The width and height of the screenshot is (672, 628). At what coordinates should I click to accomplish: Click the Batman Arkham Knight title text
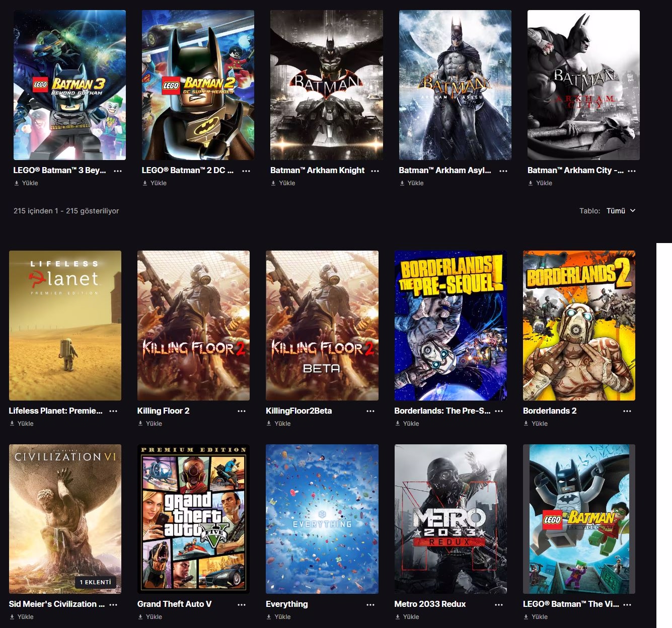coord(317,170)
